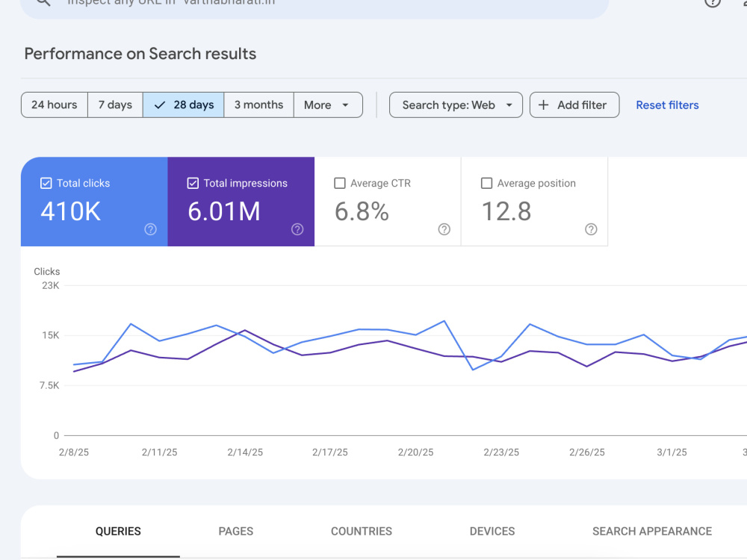
Task: Click plus icon in Add filter
Action: [543, 105]
